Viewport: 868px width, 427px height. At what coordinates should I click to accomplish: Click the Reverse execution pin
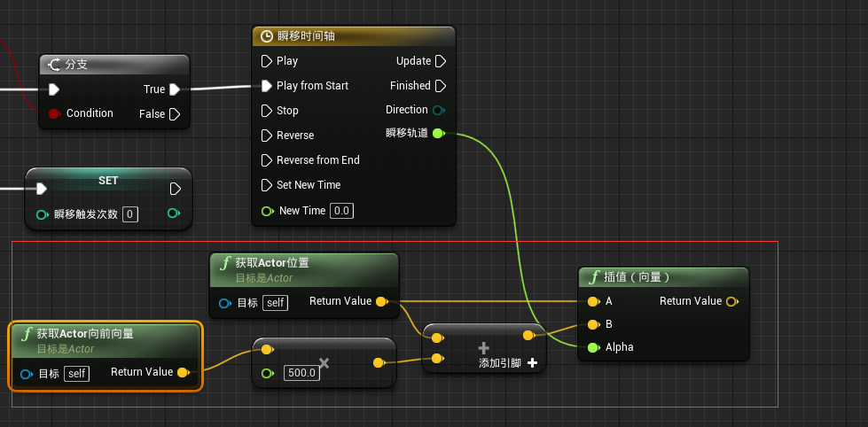(x=266, y=136)
